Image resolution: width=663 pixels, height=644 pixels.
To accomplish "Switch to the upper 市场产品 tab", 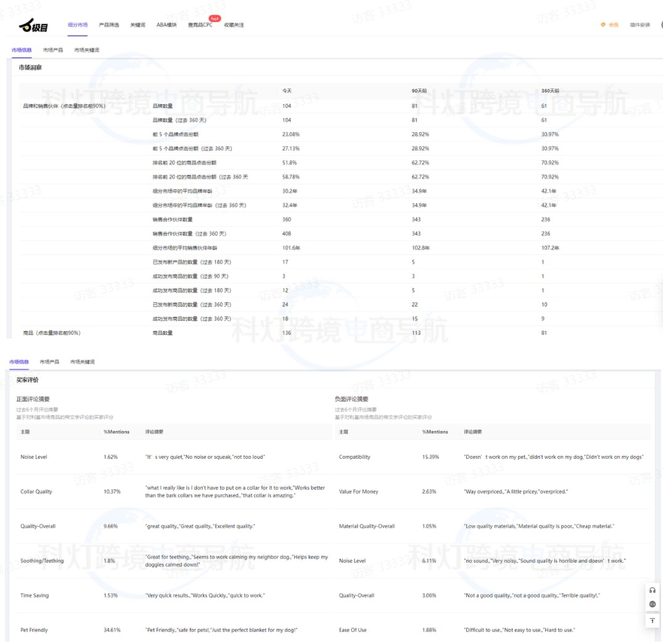I will click(53, 50).
